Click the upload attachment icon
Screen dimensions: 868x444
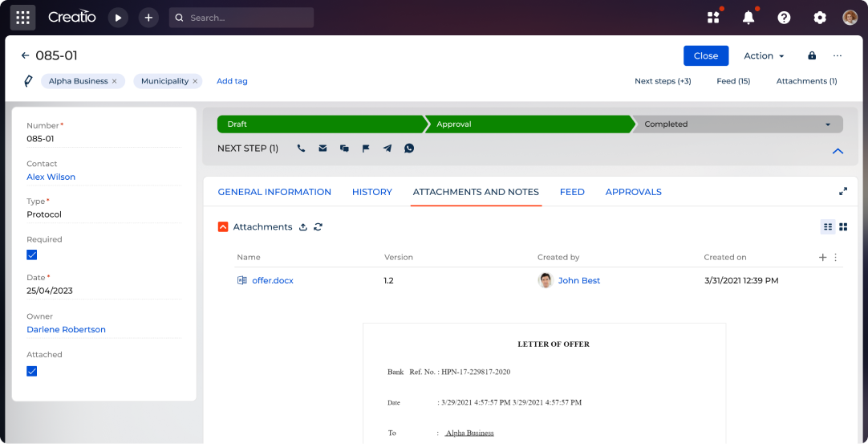pos(303,227)
